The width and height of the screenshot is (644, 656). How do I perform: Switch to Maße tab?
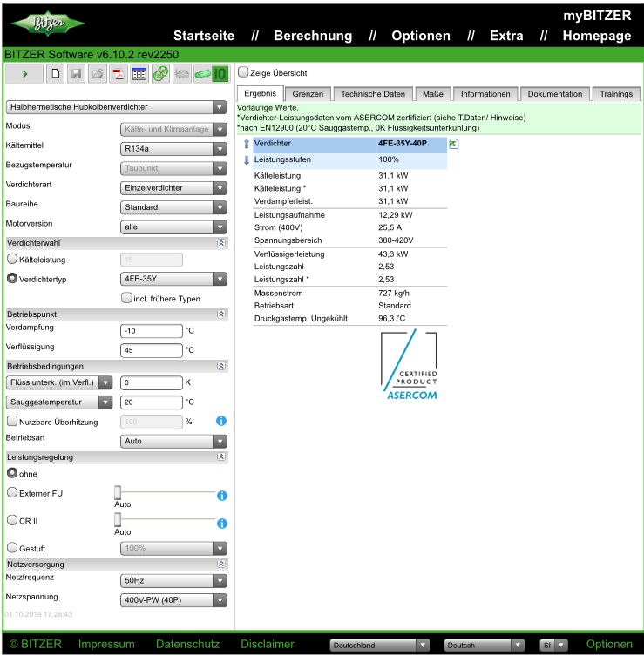pos(433,94)
